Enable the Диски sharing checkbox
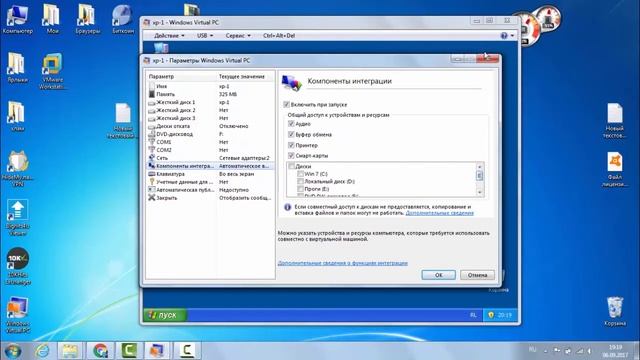Screen dimensions: 640x360 click(x=291, y=166)
